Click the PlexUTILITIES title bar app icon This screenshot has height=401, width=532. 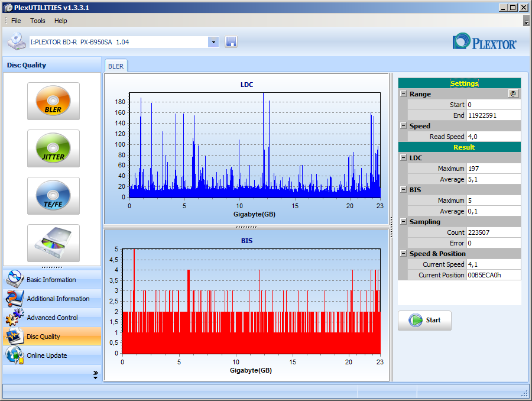pyautogui.click(x=8, y=8)
